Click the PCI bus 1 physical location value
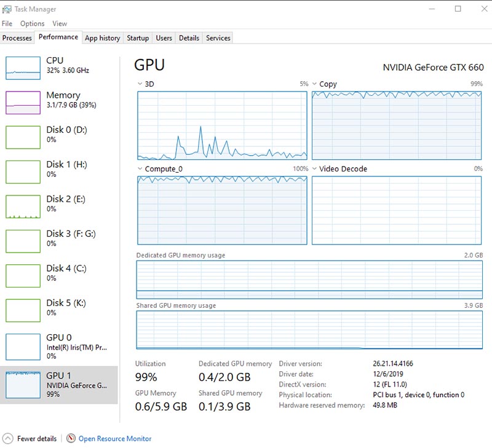The width and height of the screenshot is (492, 448). [x=419, y=395]
